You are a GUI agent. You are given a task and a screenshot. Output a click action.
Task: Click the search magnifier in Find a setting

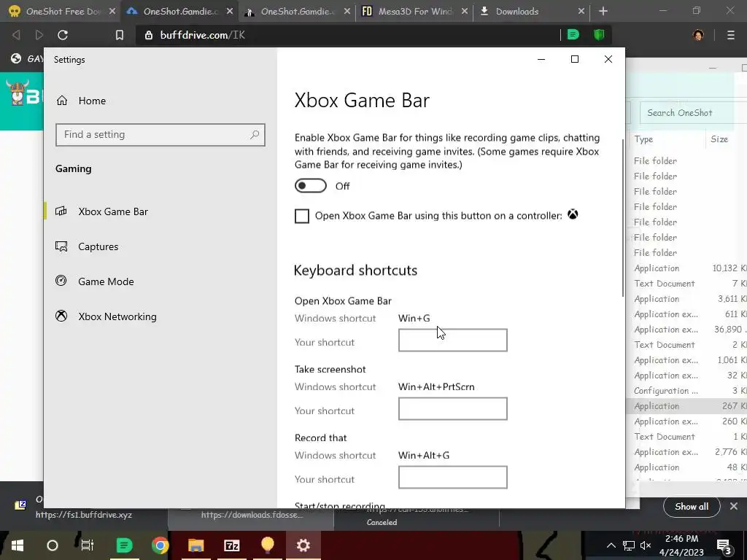(x=255, y=135)
